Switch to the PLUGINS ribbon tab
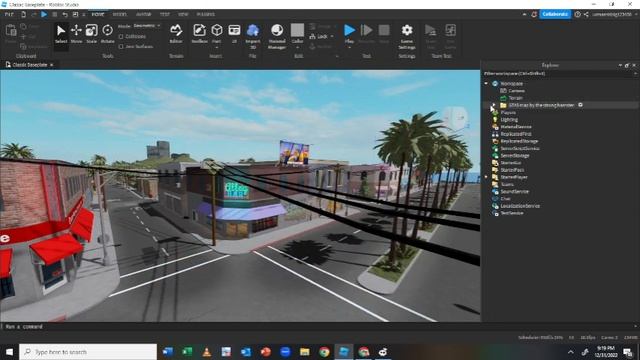The image size is (640, 360). click(x=205, y=14)
